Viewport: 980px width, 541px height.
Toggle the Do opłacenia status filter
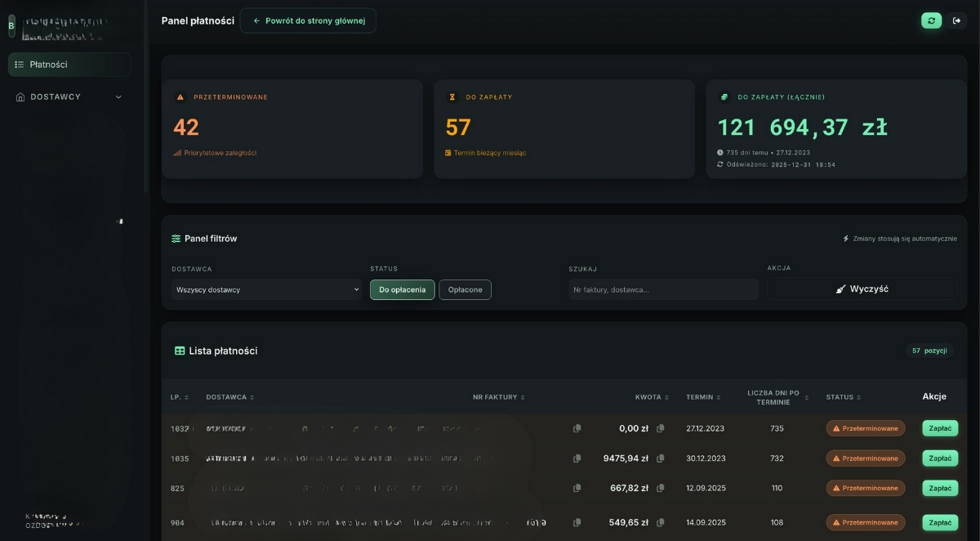[402, 289]
